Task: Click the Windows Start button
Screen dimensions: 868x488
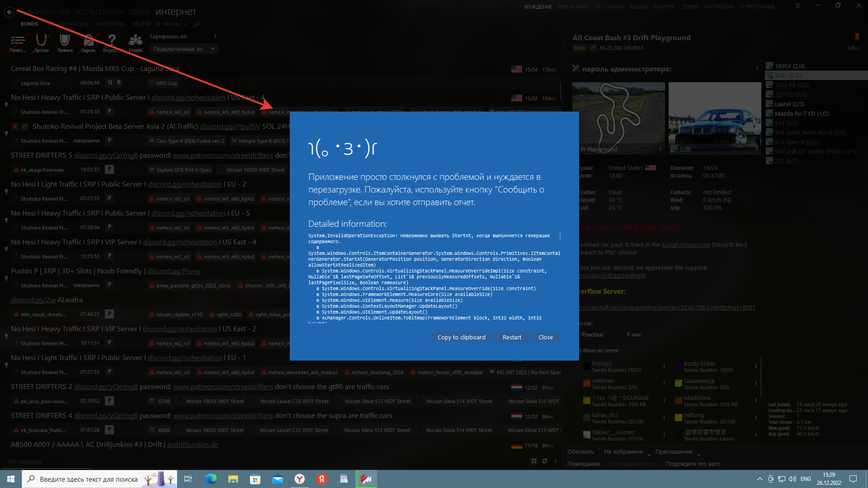Action: tap(11, 479)
